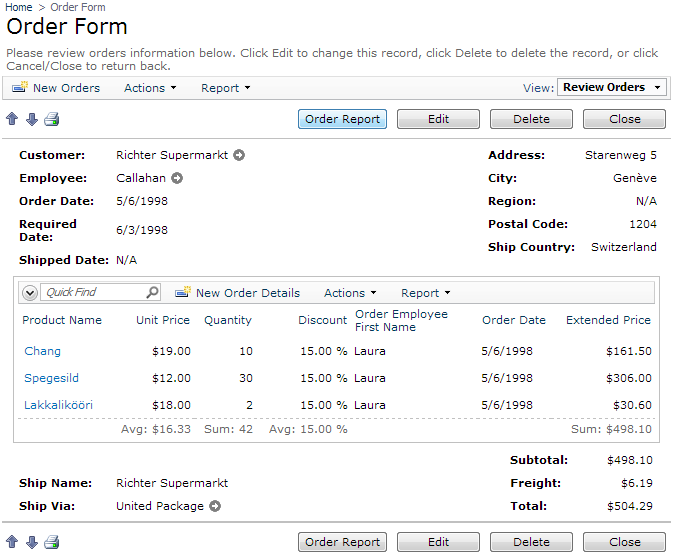The image size is (679, 556).
Task: Click the top previous record up arrow icon
Action: pyautogui.click(x=12, y=119)
